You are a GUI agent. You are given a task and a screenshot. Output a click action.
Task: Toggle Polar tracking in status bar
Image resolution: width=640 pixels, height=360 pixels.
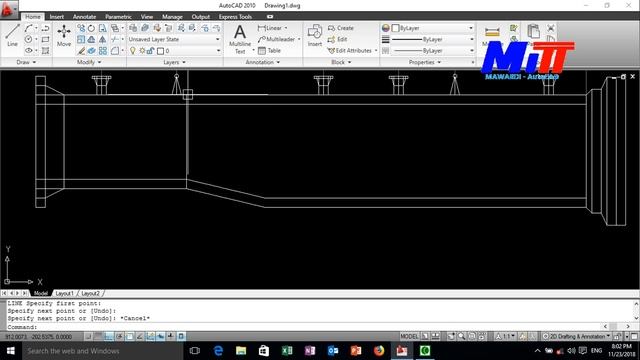(x=119, y=336)
